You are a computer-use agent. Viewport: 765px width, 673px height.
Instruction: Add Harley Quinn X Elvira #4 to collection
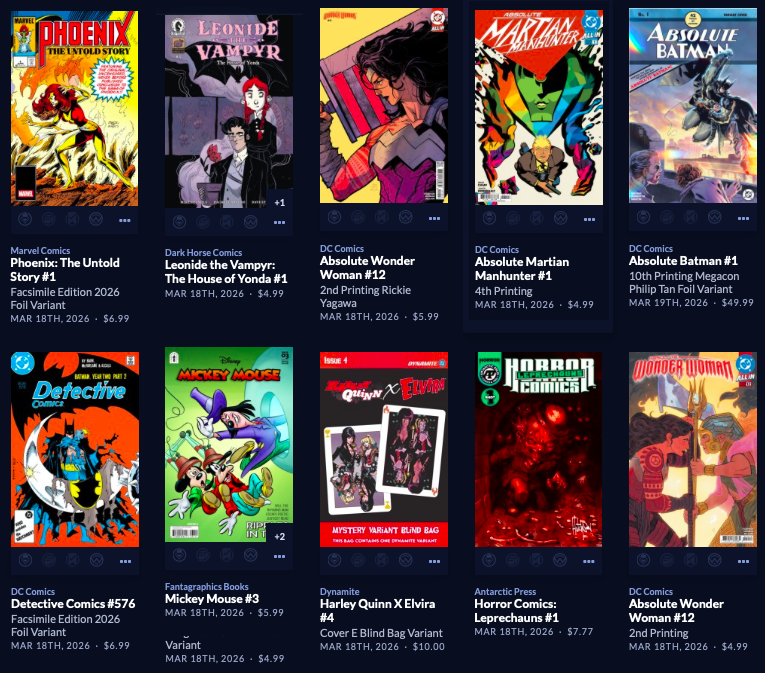coord(358,560)
